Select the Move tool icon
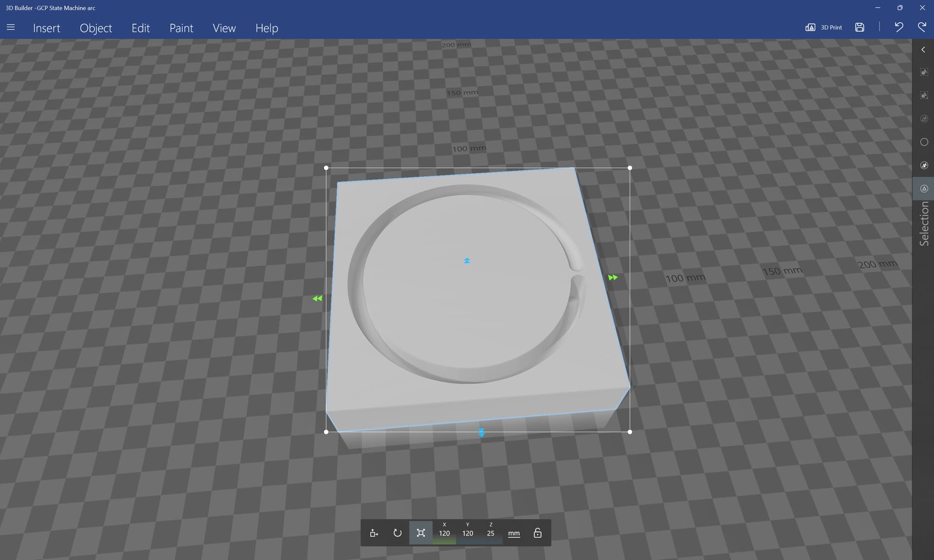934x560 pixels. [374, 533]
